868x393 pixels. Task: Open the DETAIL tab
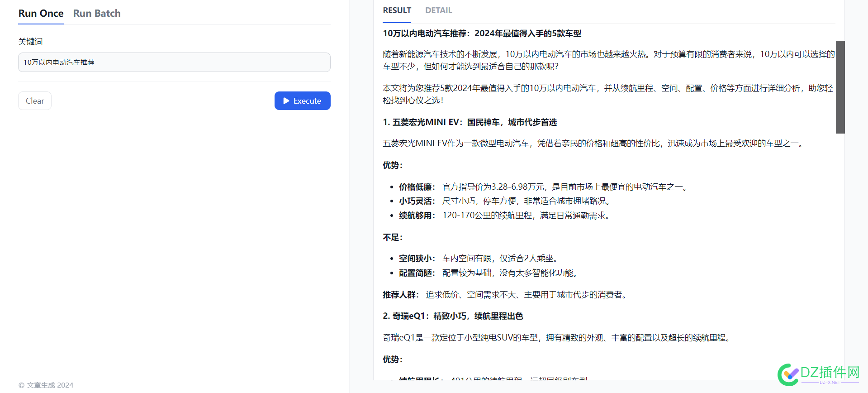coord(438,10)
